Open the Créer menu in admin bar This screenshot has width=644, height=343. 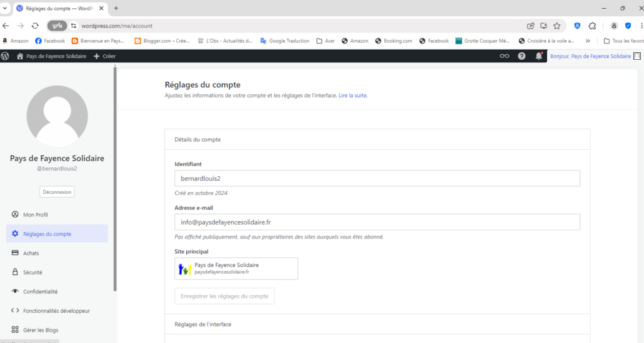coord(104,56)
